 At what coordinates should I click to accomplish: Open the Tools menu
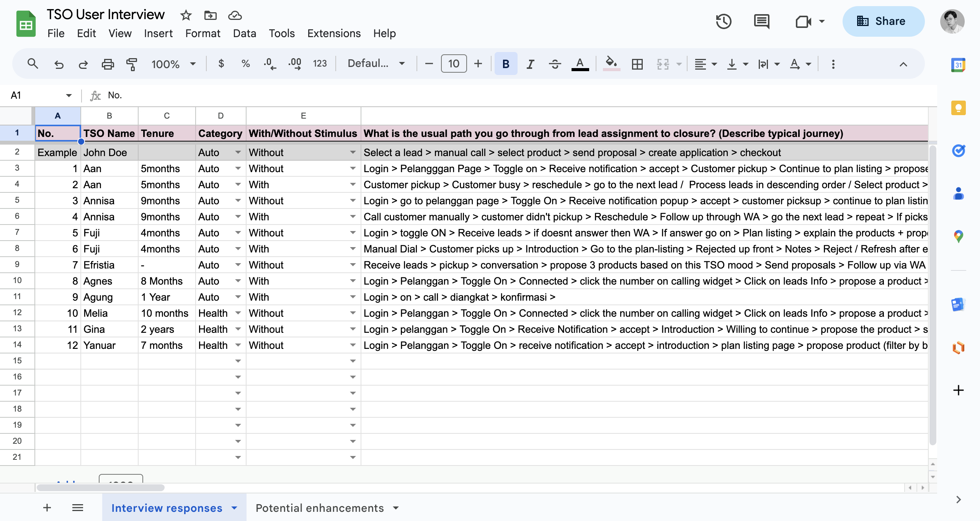pyautogui.click(x=281, y=34)
